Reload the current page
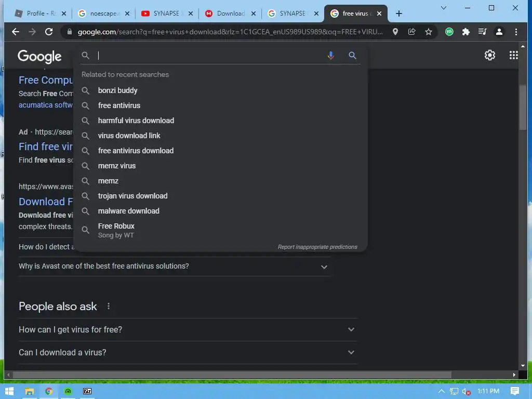This screenshot has width=532, height=399. (x=49, y=32)
